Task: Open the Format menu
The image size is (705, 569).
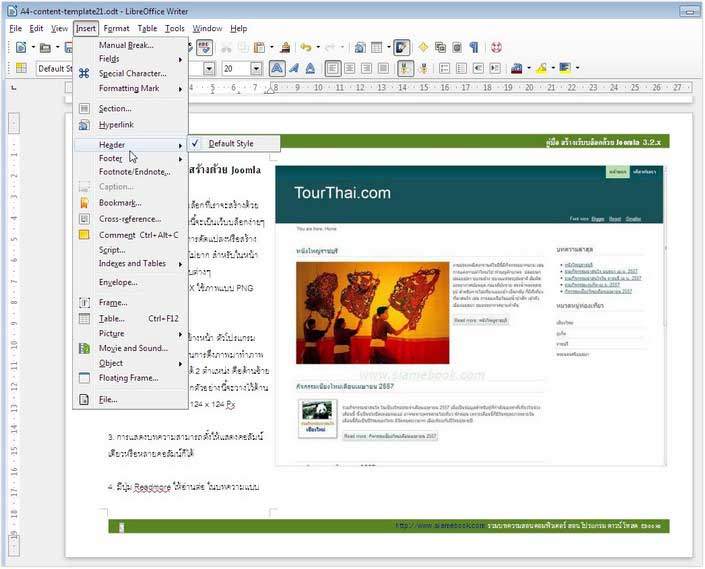Action: coord(116,28)
